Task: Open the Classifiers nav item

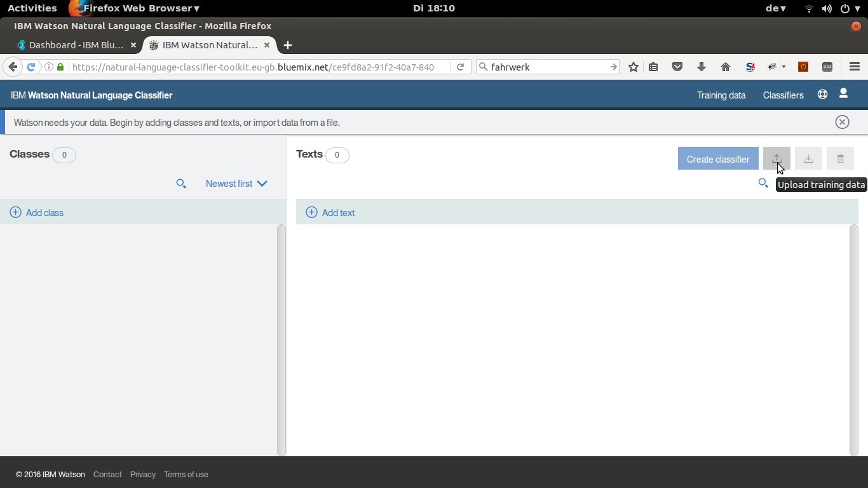Action: pos(783,95)
